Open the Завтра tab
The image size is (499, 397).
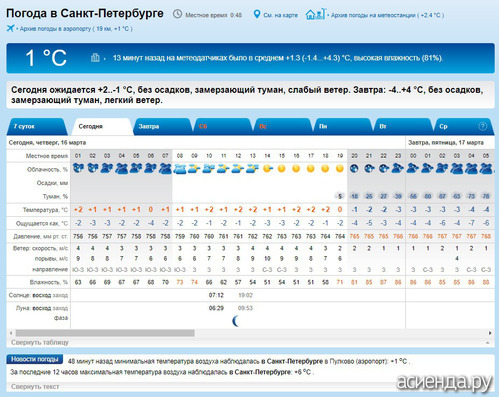162,127
